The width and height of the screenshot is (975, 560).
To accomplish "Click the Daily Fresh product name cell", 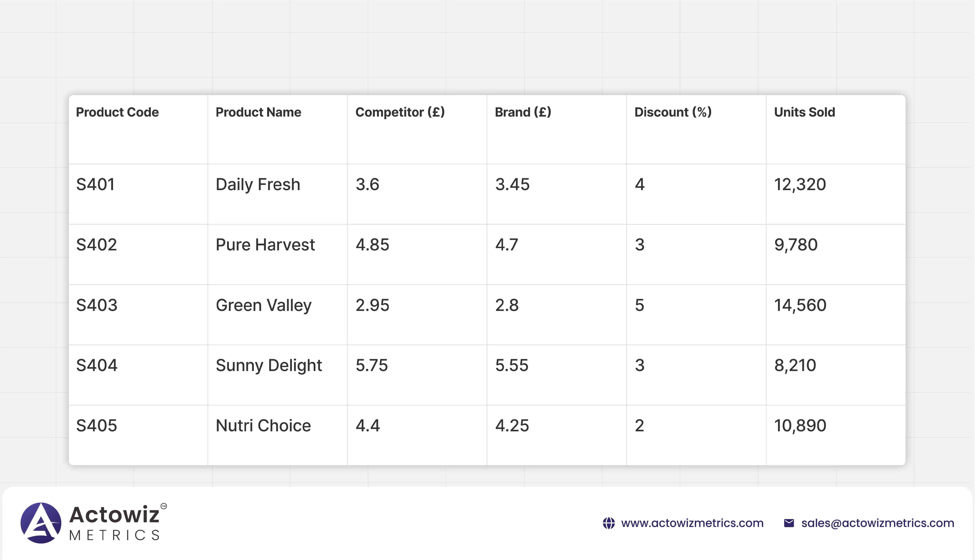I will [x=258, y=185].
